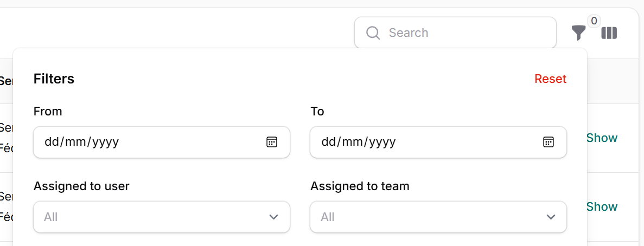Open the From date calendar picker icon

[x=272, y=142]
